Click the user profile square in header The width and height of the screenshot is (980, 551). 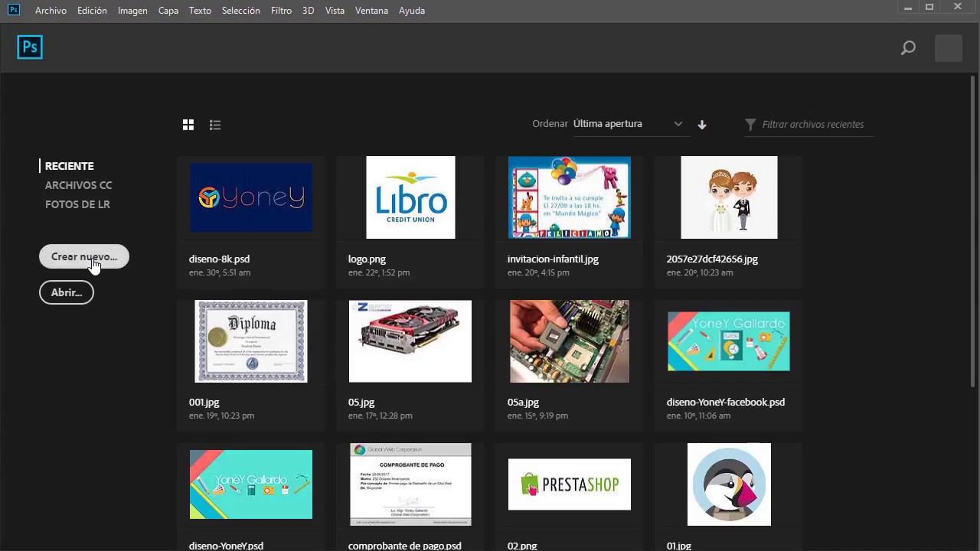pyautogui.click(x=948, y=48)
